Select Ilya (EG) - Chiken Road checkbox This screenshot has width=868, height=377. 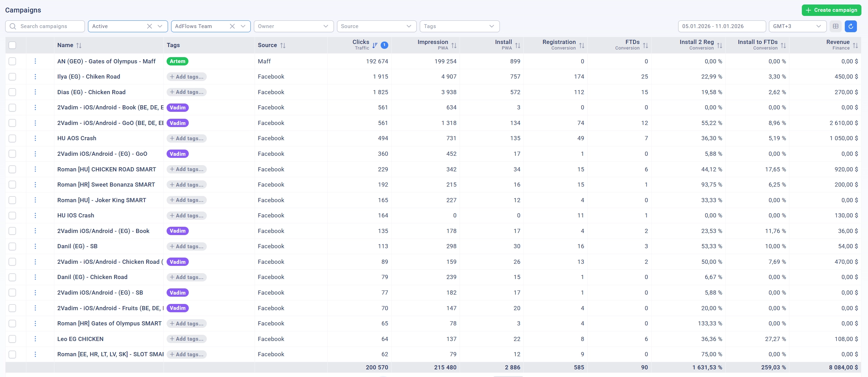12,77
